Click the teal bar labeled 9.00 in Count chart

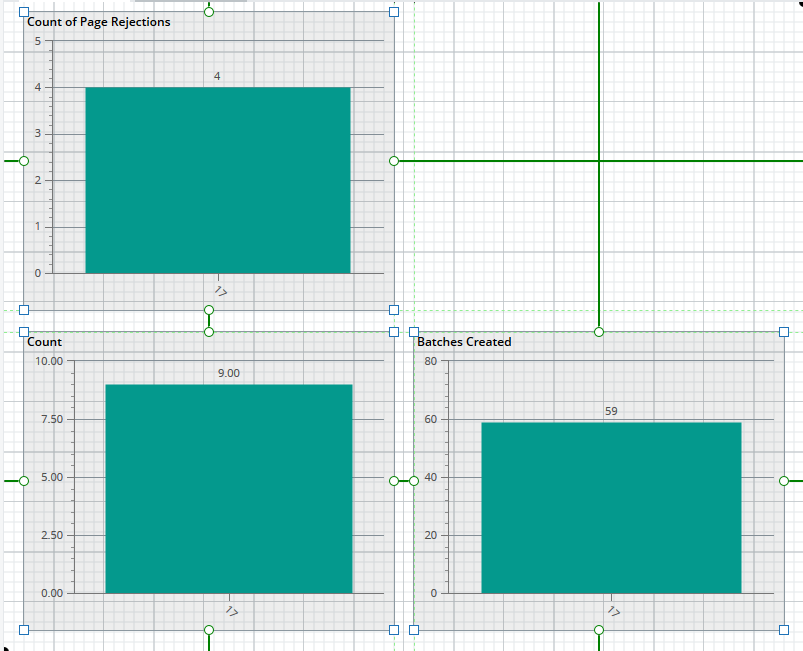tap(229, 489)
